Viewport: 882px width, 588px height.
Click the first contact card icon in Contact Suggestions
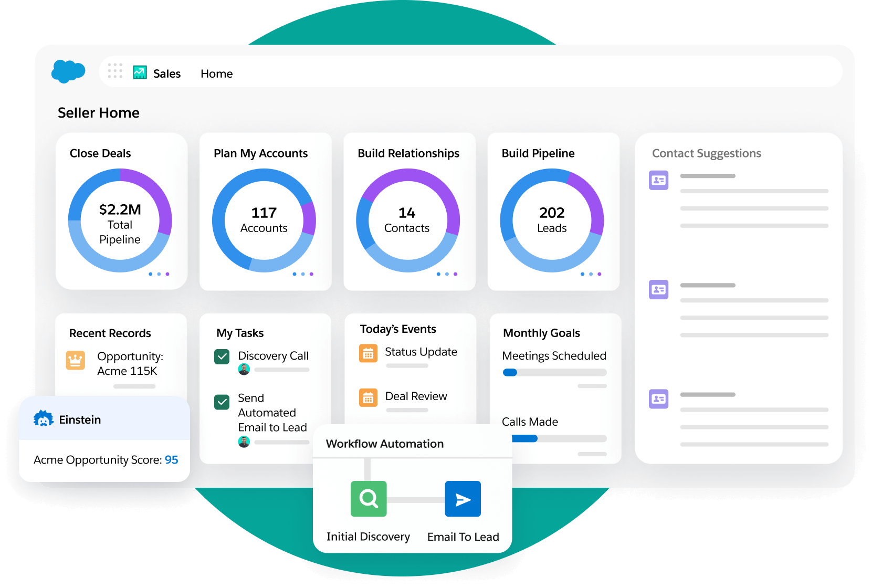[x=658, y=181]
